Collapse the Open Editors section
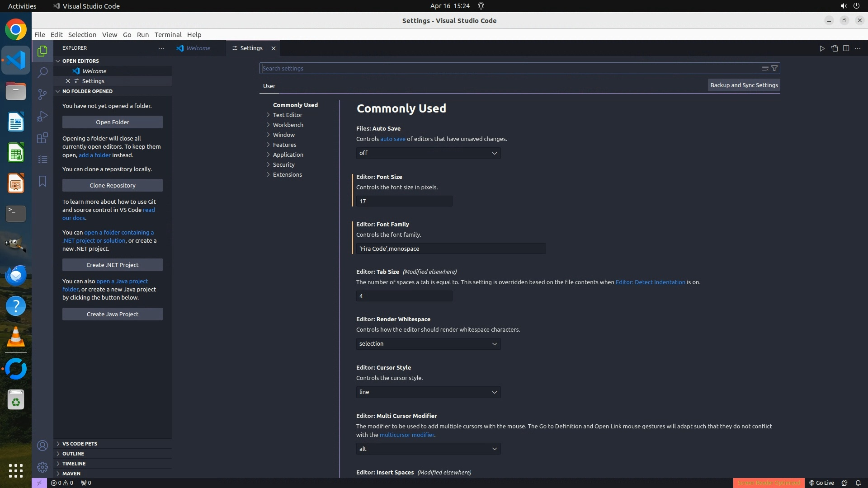The height and width of the screenshot is (488, 868). [80, 61]
